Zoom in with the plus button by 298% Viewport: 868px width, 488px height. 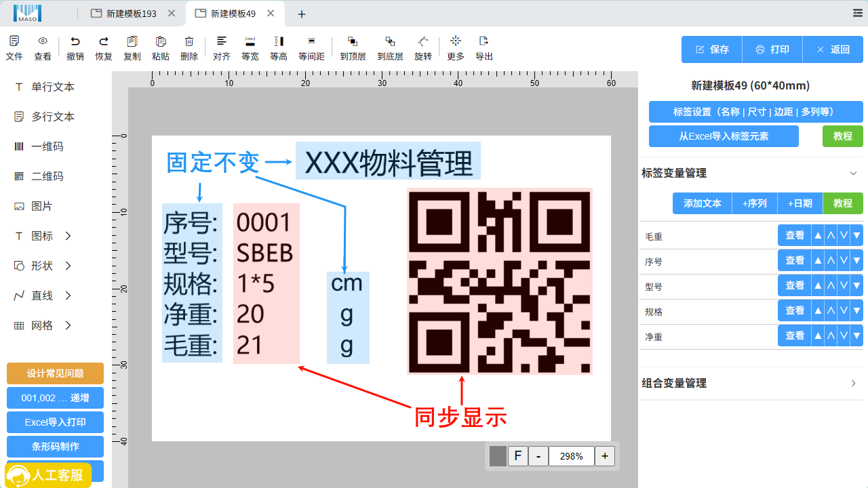(605, 456)
